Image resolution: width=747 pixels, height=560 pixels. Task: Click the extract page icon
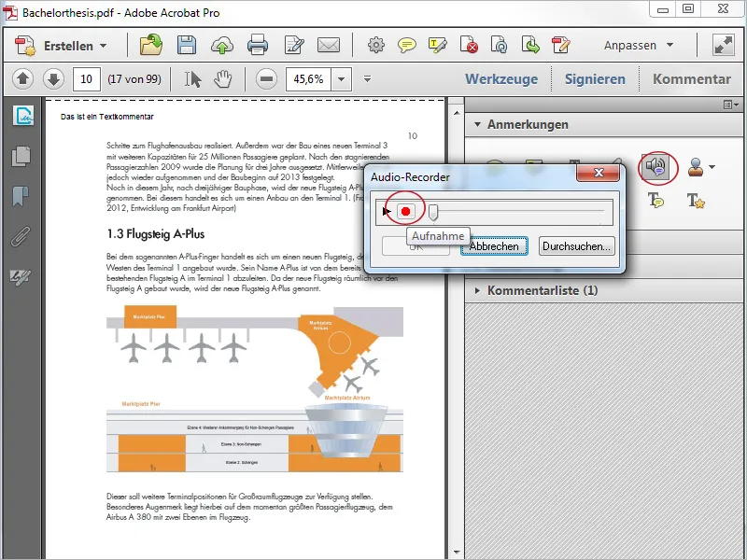pos(530,45)
